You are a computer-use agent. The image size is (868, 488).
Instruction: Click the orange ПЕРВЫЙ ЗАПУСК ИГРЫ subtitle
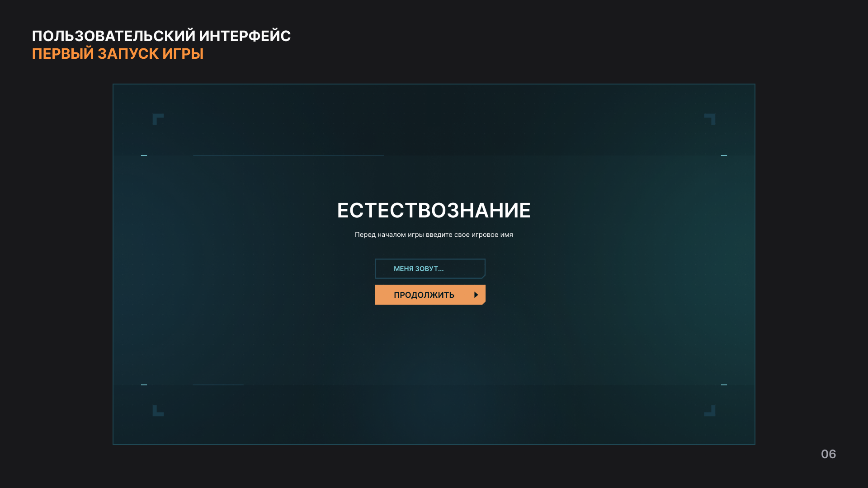click(x=118, y=54)
